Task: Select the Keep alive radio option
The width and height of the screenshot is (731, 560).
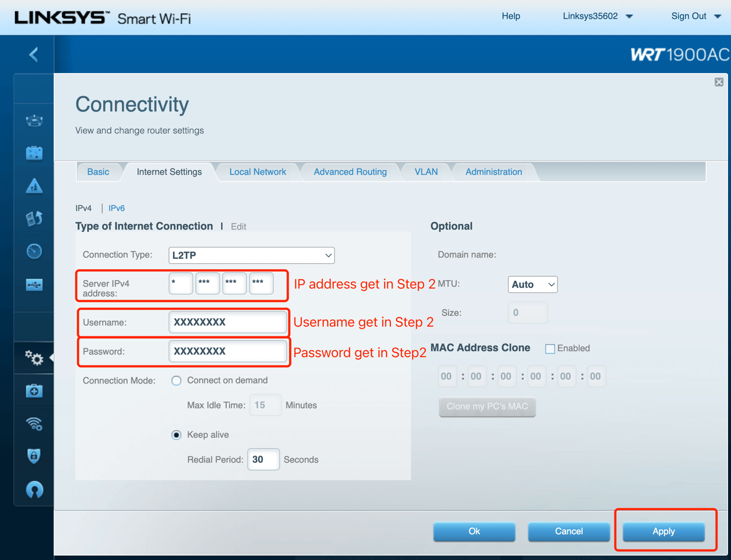Action: pos(176,435)
